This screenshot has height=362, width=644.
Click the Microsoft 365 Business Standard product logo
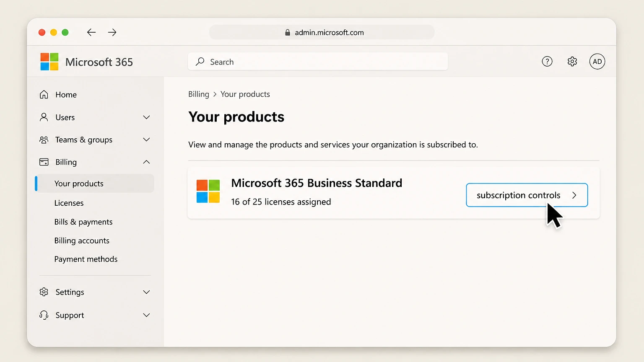pyautogui.click(x=208, y=191)
